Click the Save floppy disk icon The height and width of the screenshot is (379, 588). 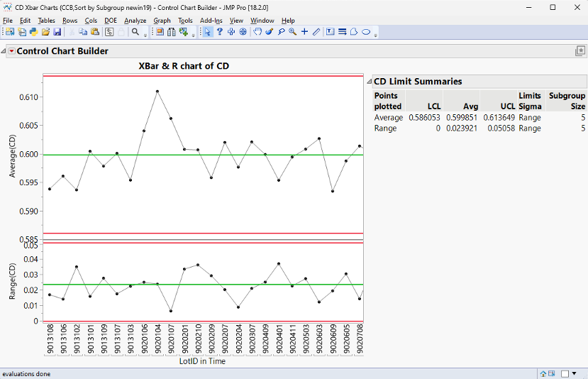coord(57,32)
